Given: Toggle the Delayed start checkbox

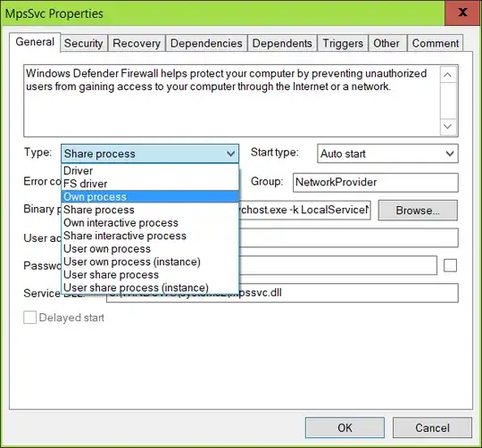Looking at the screenshot, I should 29,318.
